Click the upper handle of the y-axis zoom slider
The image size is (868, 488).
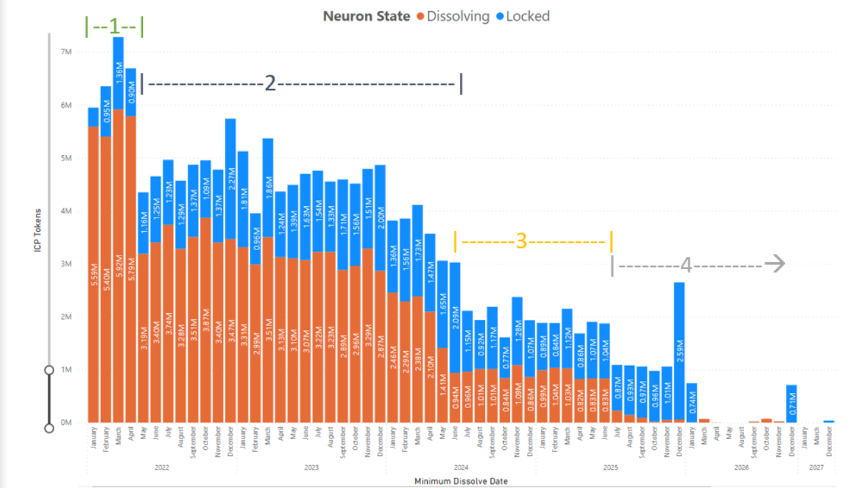click(x=49, y=370)
